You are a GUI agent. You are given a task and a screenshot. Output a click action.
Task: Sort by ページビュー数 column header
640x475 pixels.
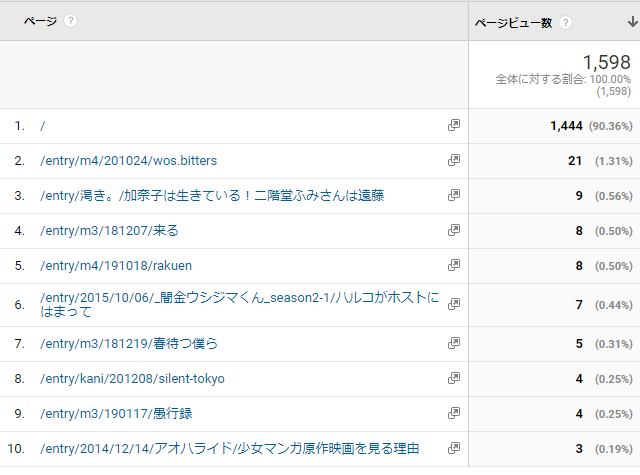(513, 23)
